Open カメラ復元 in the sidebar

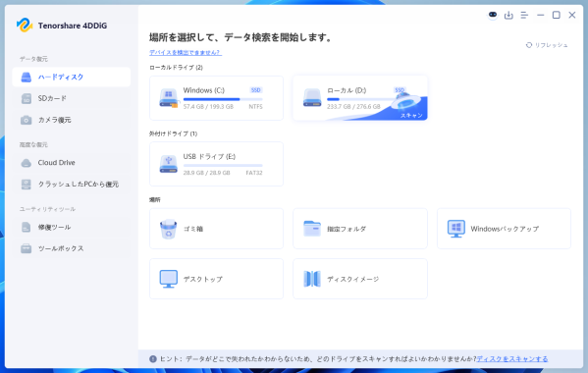(x=72, y=120)
